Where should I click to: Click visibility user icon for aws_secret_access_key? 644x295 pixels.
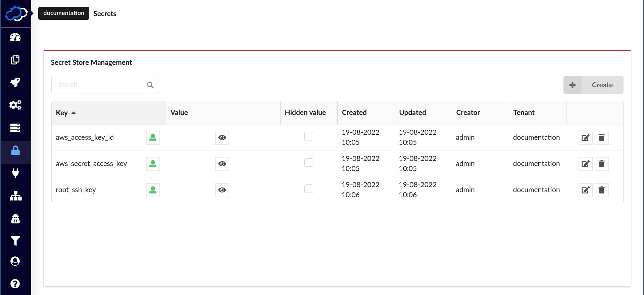pyautogui.click(x=153, y=164)
